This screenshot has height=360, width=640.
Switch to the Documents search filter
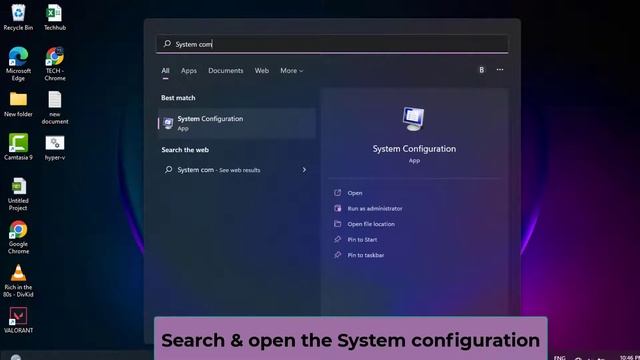226,71
